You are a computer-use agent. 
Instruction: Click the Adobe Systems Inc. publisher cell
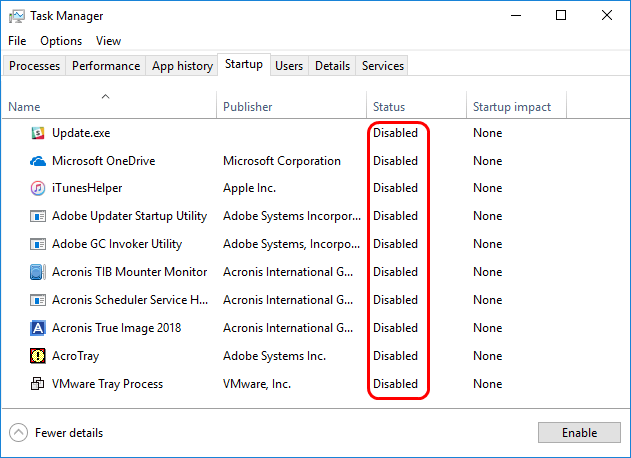click(274, 356)
